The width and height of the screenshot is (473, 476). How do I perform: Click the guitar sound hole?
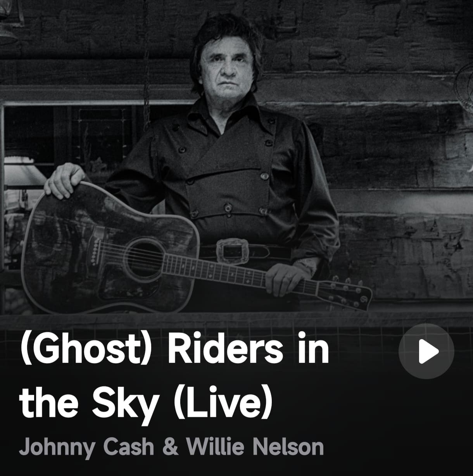click(x=144, y=259)
